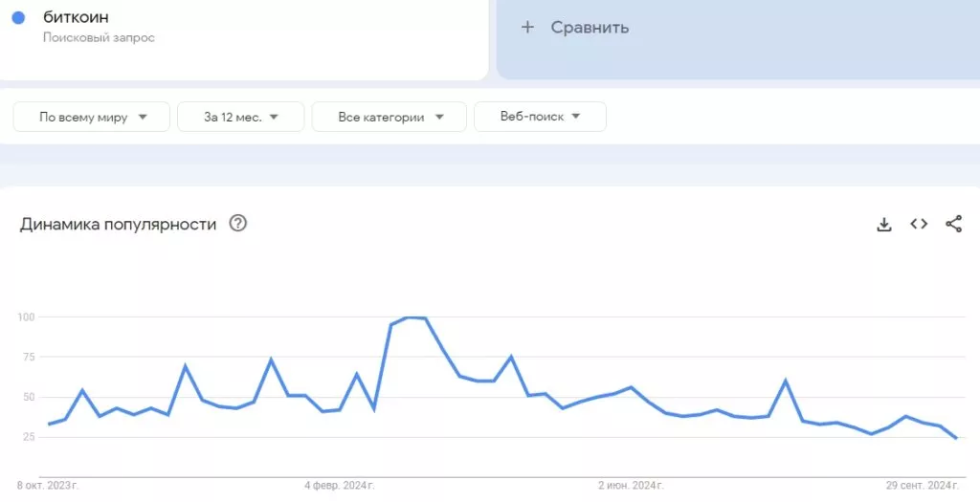Viewport: 980px width, 502px height.
Task: Click the highest peak on the chart
Action: pos(414,317)
